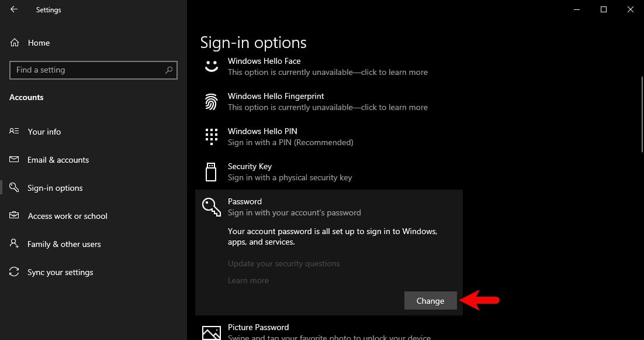
Task: Go to Home in the sidebar
Action: pos(39,43)
